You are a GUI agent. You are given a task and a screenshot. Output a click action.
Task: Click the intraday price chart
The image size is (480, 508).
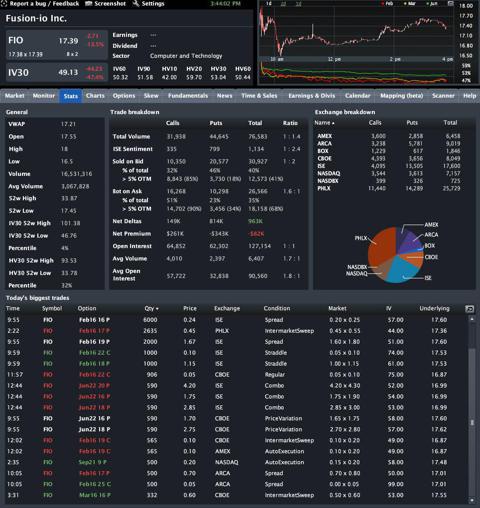pyautogui.click(x=357, y=32)
